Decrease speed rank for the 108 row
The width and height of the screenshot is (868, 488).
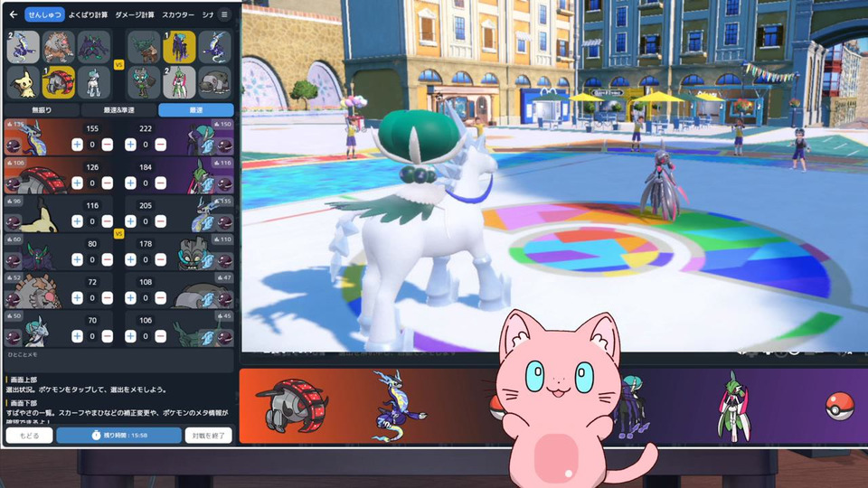pyautogui.click(x=161, y=297)
